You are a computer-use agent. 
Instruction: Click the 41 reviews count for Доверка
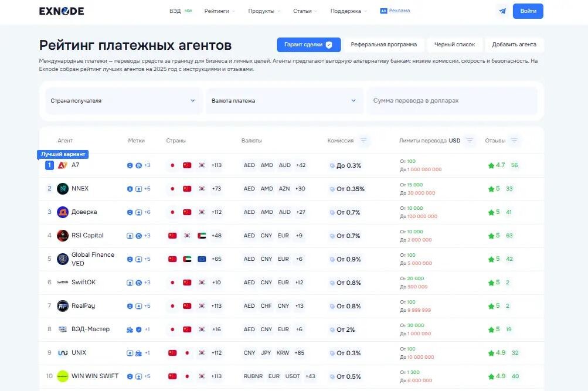tap(509, 212)
